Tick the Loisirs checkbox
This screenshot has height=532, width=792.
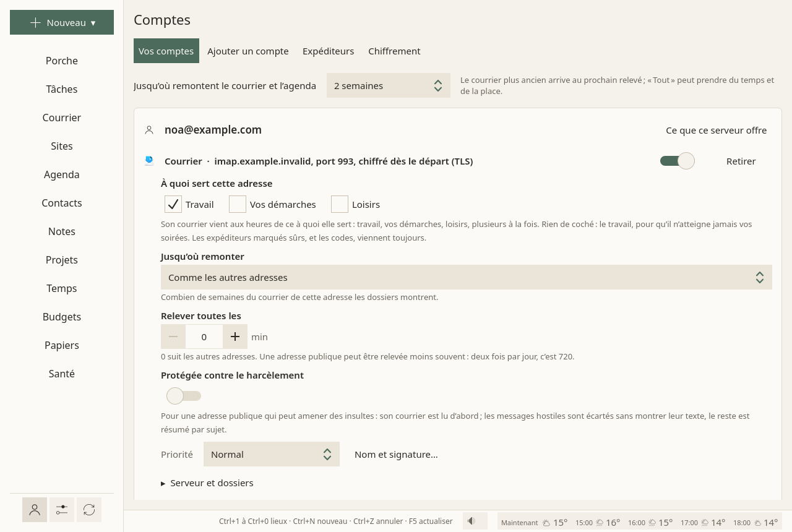click(340, 204)
